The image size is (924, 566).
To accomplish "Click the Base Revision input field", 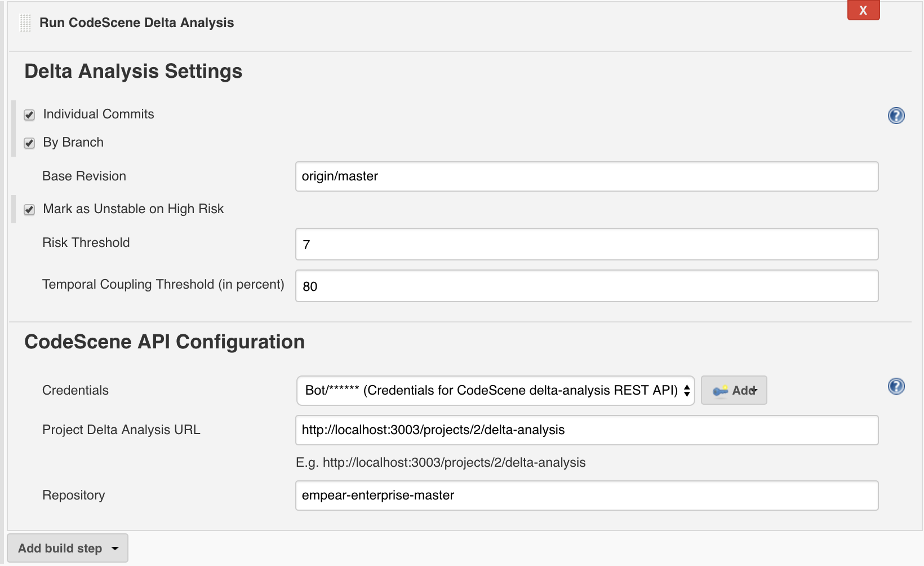I will click(586, 176).
